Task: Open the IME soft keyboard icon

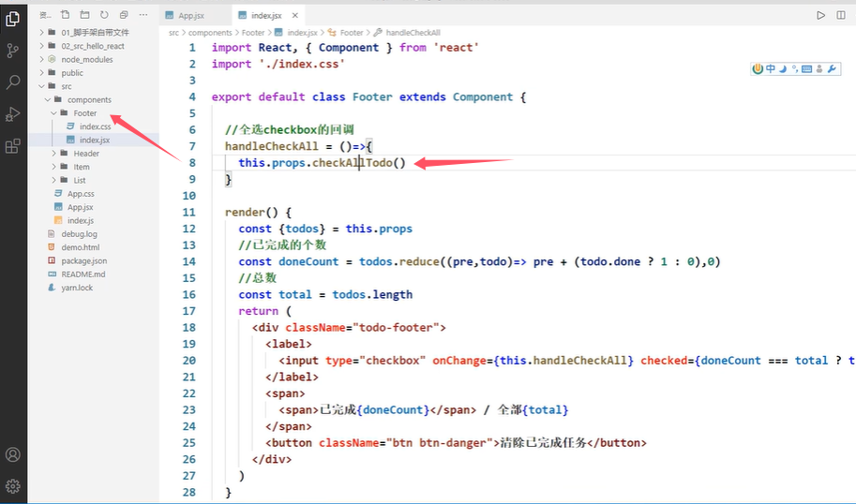Action: pyautogui.click(x=807, y=68)
